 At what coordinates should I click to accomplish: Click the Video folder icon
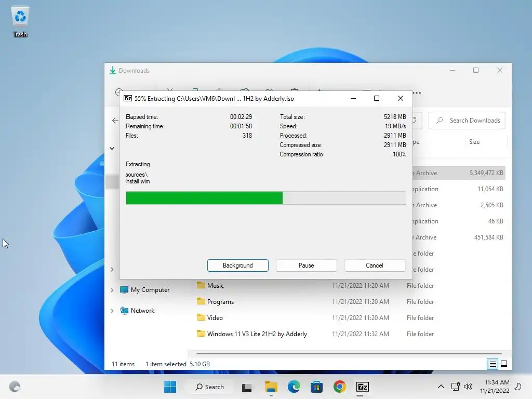coord(201,317)
